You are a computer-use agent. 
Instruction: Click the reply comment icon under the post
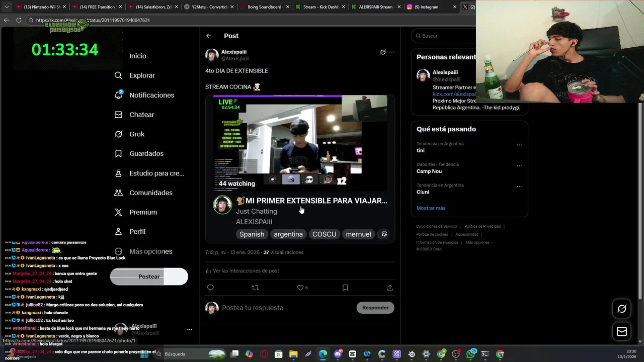coord(210,288)
